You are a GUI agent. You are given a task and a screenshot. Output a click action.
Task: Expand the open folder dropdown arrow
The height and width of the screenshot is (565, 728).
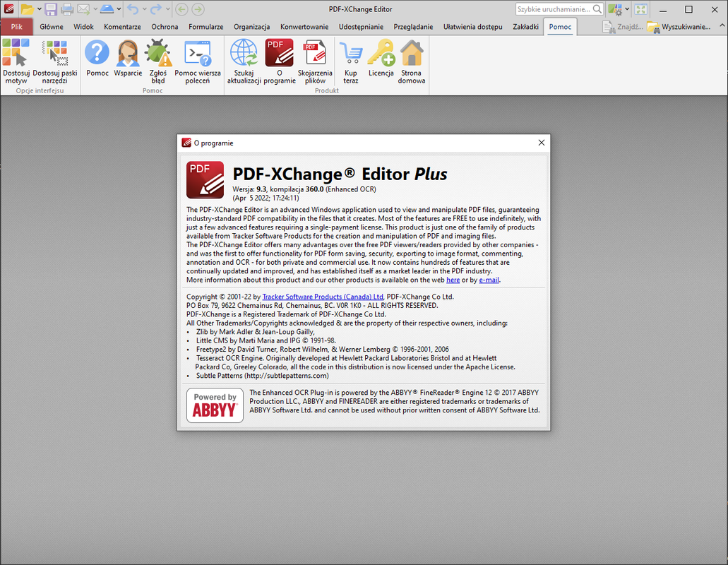(x=39, y=8)
